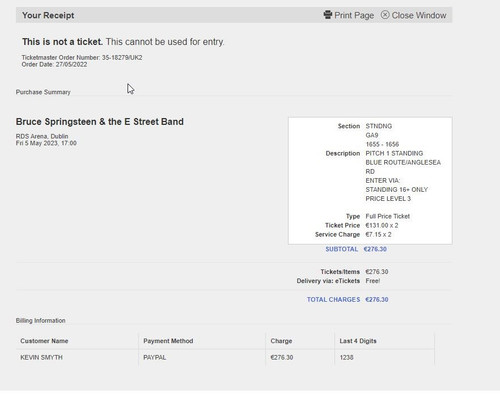This screenshot has height=396, width=500.
Task: Select the Delivery via: eTickets label
Action: point(328,281)
